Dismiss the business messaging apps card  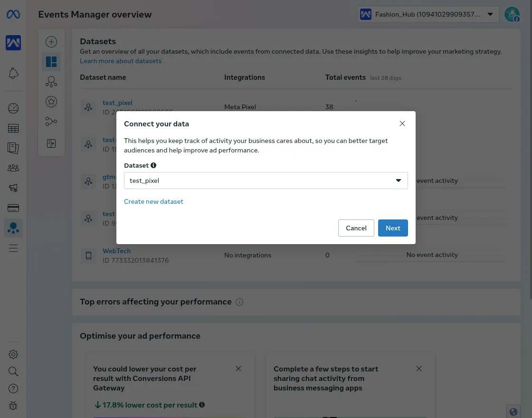pos(419,369)
